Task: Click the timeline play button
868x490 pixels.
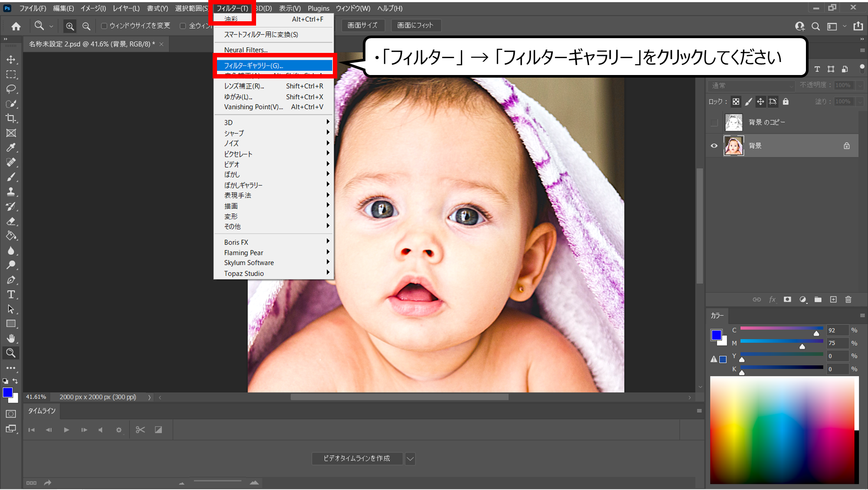Action: (66, 430)
